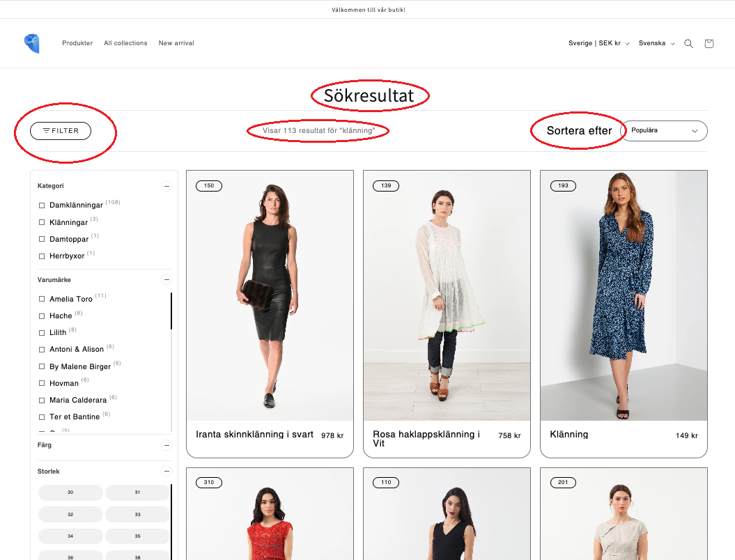Check the Klänningar category checkbox

click(x=42, y=222)
